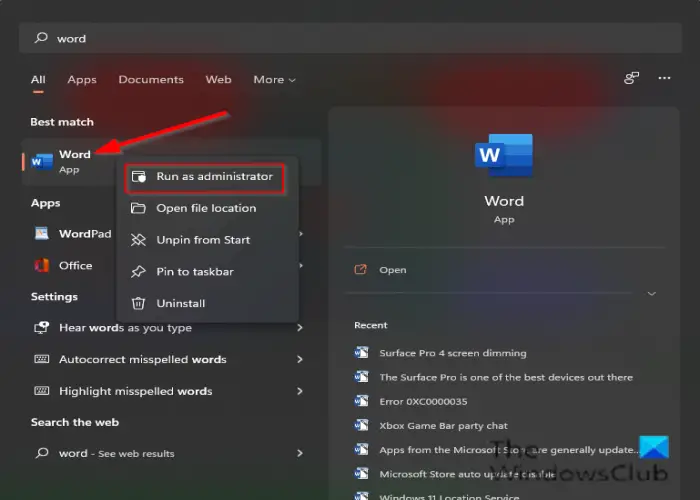The width and height of the screenshot is (700, 500).
Task: Click the search magnifier icon
Action: 41,38
